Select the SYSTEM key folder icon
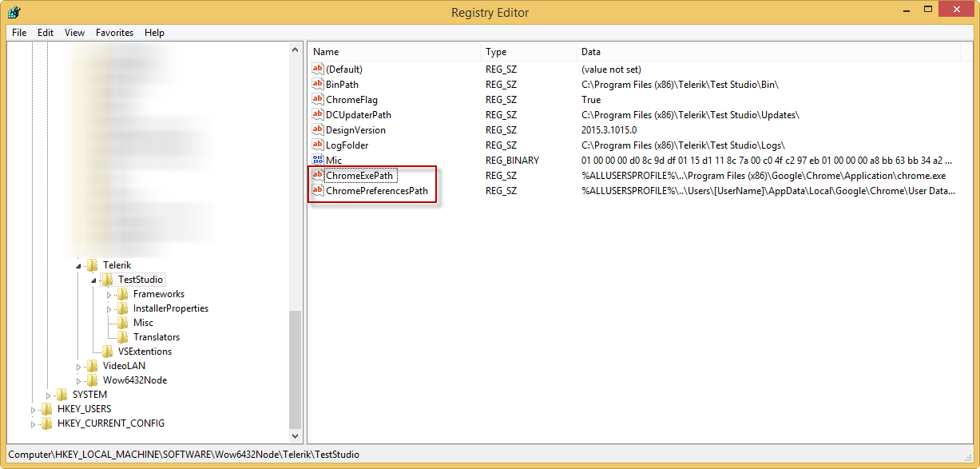The width and height of the screenshot is (980, 469). pyautogui.click(x=62, y=395)
